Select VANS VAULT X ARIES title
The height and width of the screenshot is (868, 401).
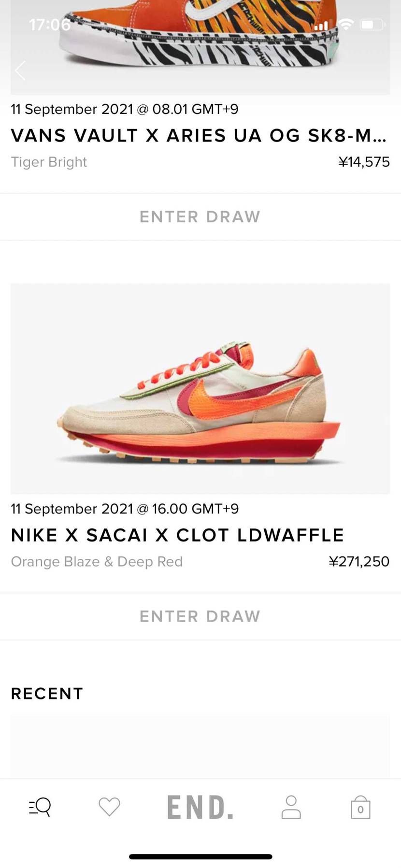pyautogui.click(x=199, y=136)
